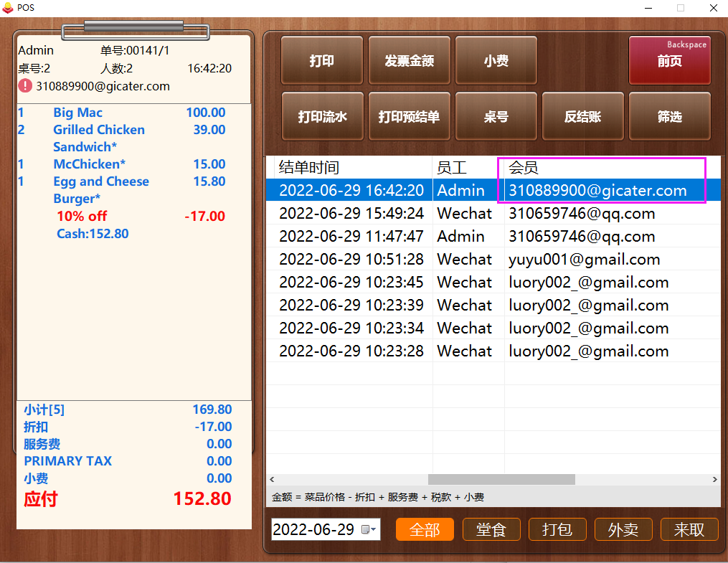The height and width of the screenshot is (563, 728).
Task: Click the 桌号:2 label on receipt
Action: tap(34, 69)
